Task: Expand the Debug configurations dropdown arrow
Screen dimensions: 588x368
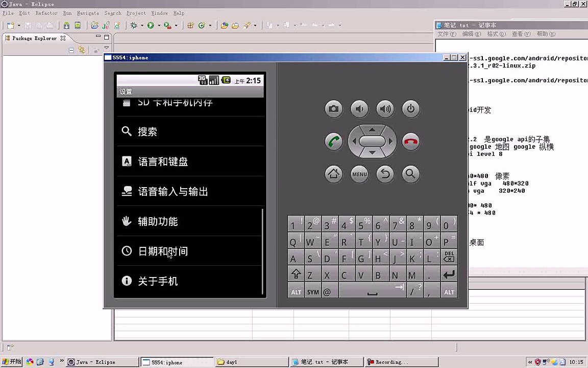Action: pyautogui.click(x=142, y=26)
